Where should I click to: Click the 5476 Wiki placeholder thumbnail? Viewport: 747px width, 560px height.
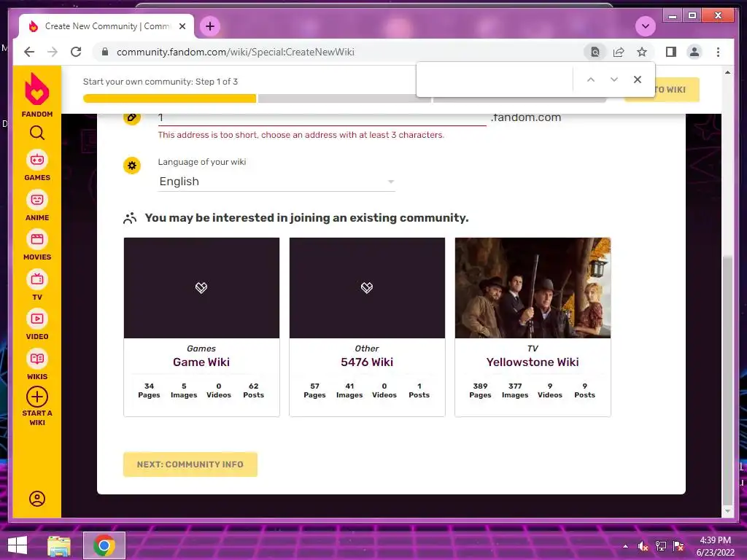click(367, 287)
